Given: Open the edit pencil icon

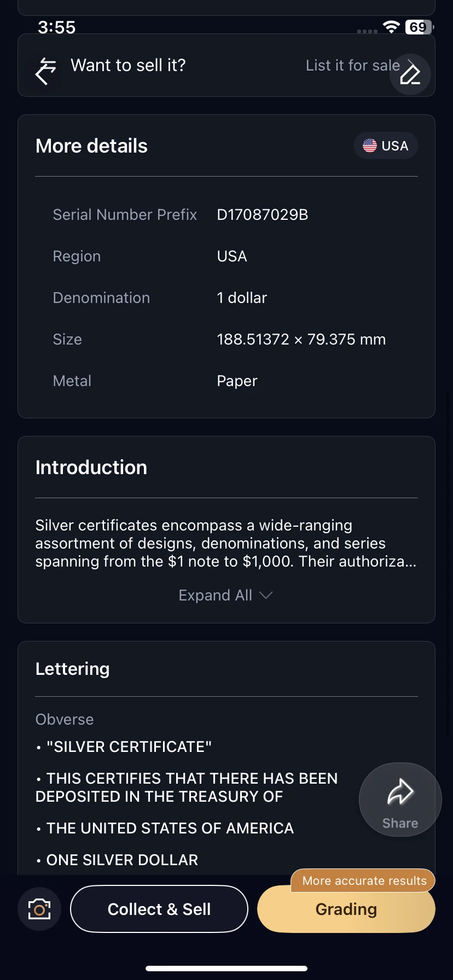Looking at the screenshot, I should tap(410, 74).
